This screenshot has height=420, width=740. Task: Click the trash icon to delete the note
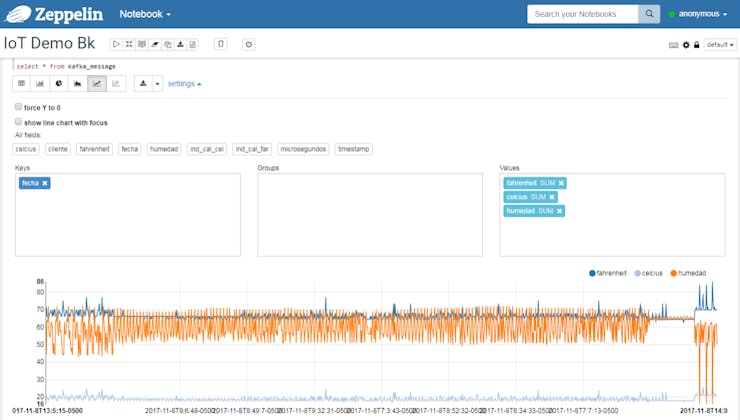point(221,44)
